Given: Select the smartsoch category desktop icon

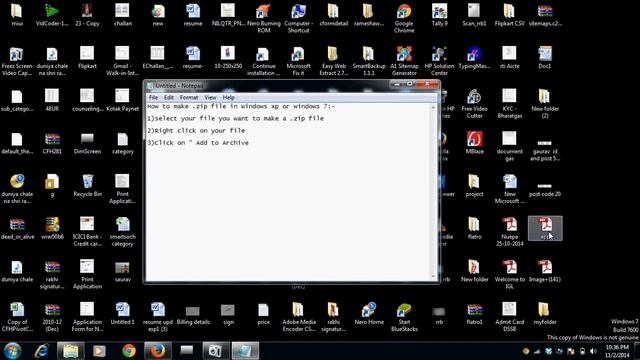Looking at the screenshot, I should coord(122,231).
